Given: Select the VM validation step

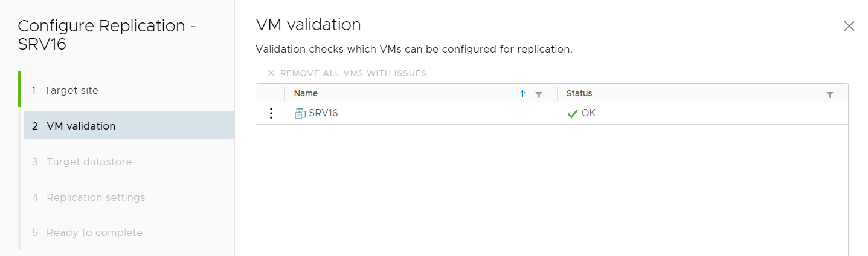Looking at the screenshot, I should pyautogui.click(x=81, y=126).
